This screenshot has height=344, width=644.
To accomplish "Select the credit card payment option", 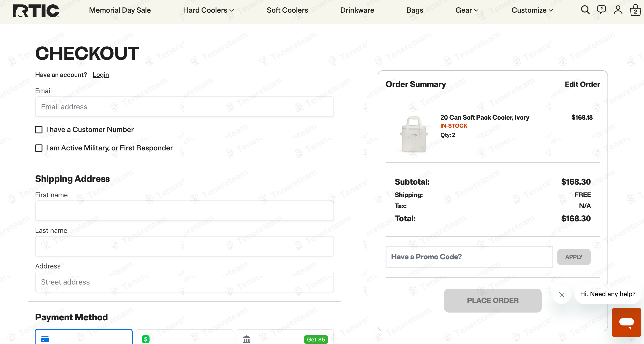I will (84, 338).
